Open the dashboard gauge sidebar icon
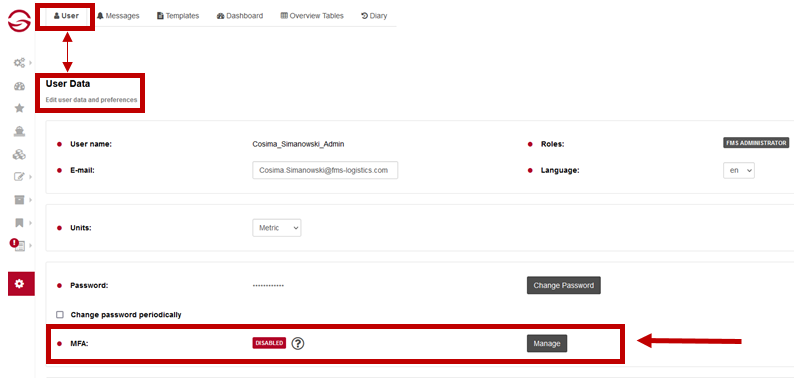Screen dimensions: 801x379 tap(19, 86)
